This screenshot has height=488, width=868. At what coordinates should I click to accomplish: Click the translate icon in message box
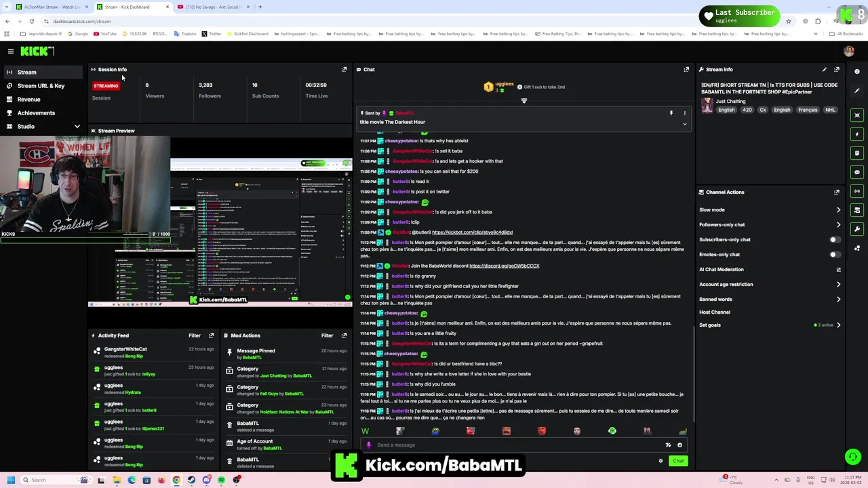point(668,445)
